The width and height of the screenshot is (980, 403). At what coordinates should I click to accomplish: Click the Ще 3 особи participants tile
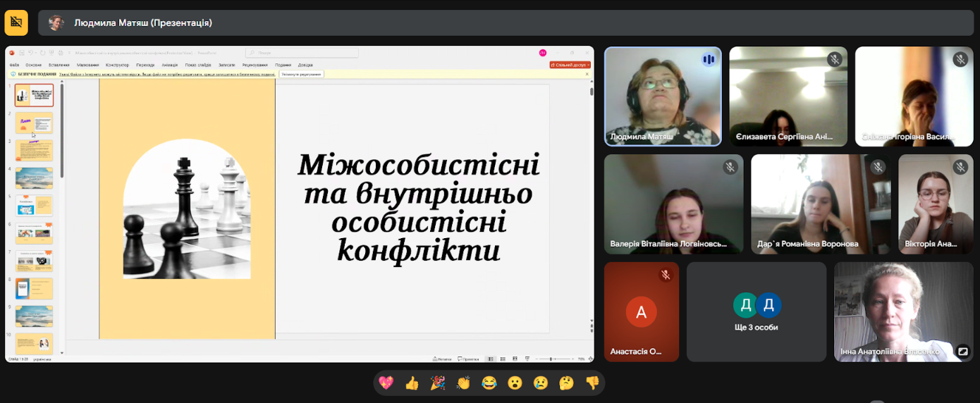pyautogui.click(x=757, y=312)
